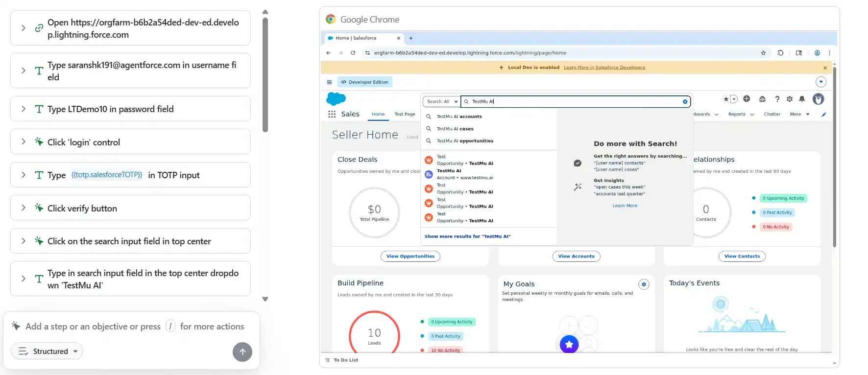Open Trailhead guidance center icon
The height and width of the screenshot is (375, 868).
(x=762, y=99)
